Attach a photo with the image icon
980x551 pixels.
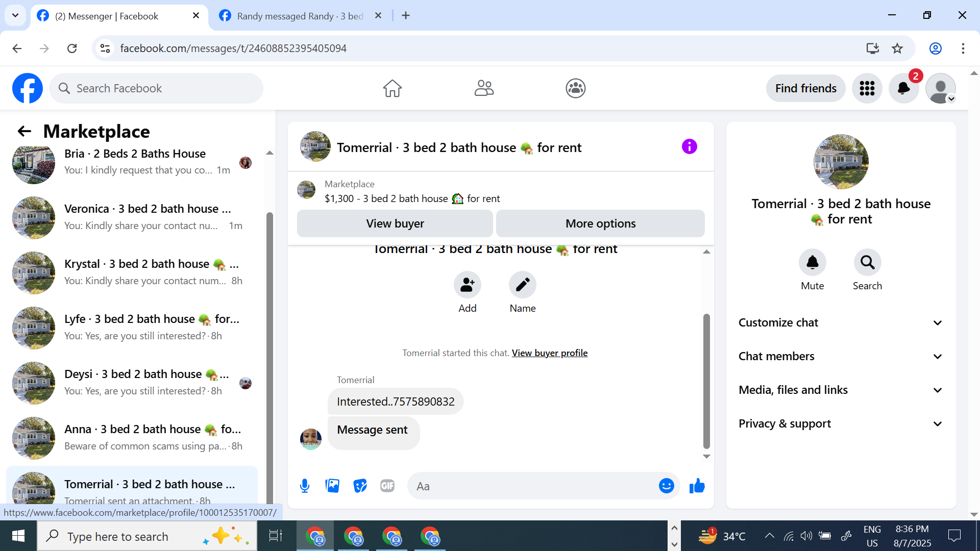[332, 486]
